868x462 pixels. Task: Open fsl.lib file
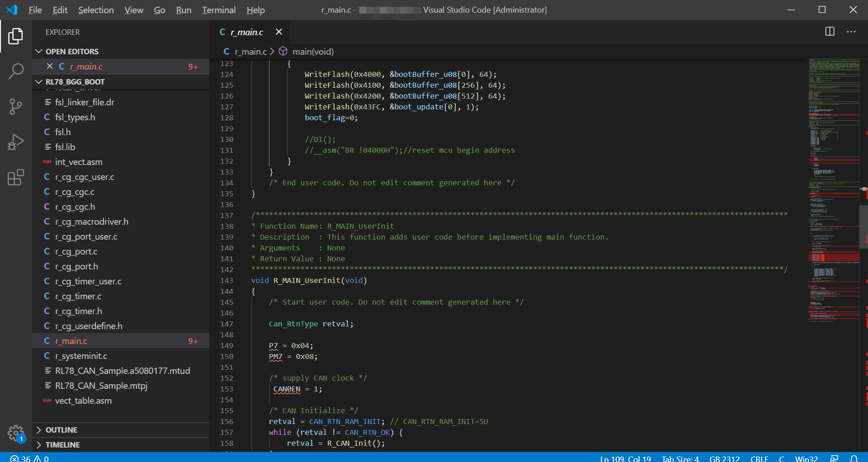click(121, 147)
